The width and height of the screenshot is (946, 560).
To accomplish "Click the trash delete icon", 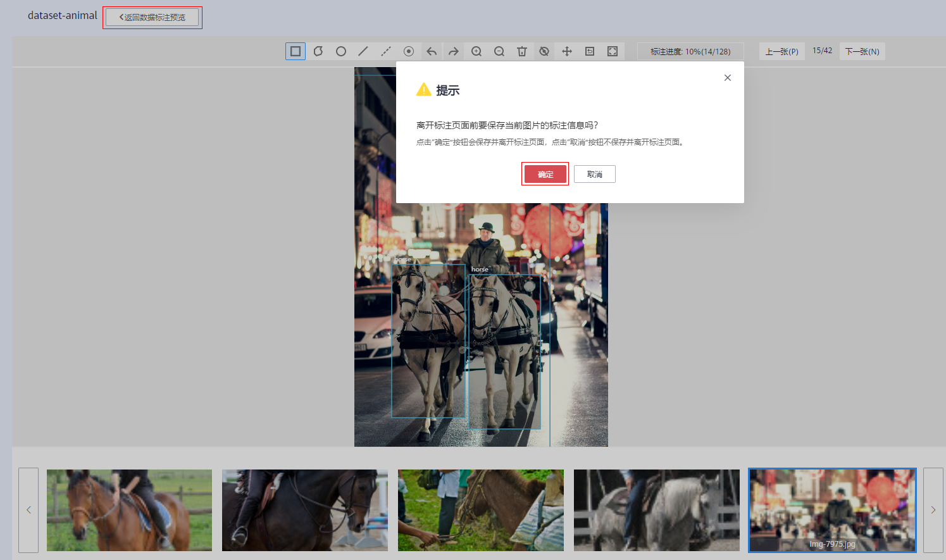I will pyautogui.click(x=522, y=51).
